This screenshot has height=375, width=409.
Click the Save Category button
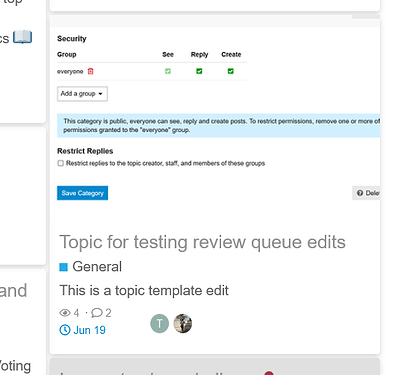point(82,193)
